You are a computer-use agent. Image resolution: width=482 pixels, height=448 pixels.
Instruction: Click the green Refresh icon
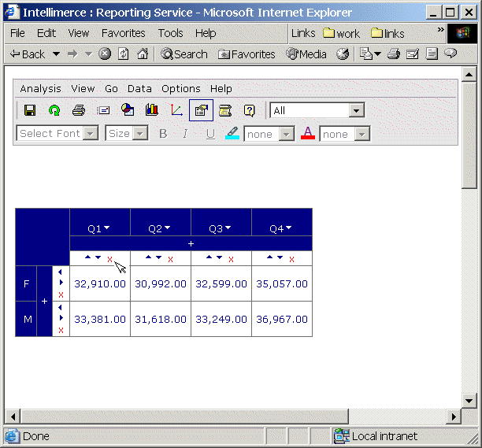(54, 110)
